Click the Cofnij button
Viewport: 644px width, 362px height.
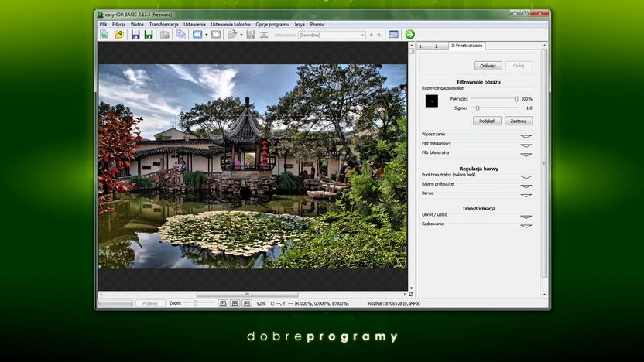(x=519, y=66)
